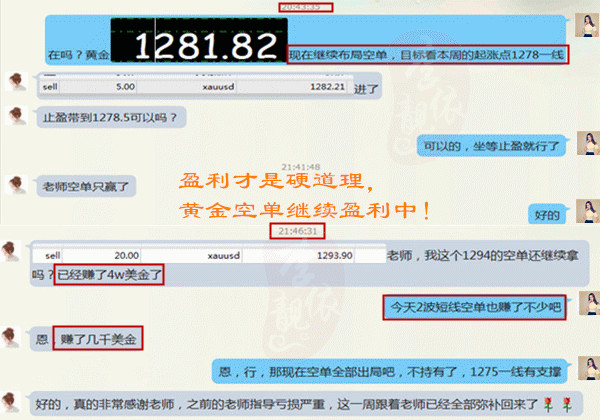
Task: Select text '老师，我这个1294的空单还继续拿'
Action: tap(483, 255)
